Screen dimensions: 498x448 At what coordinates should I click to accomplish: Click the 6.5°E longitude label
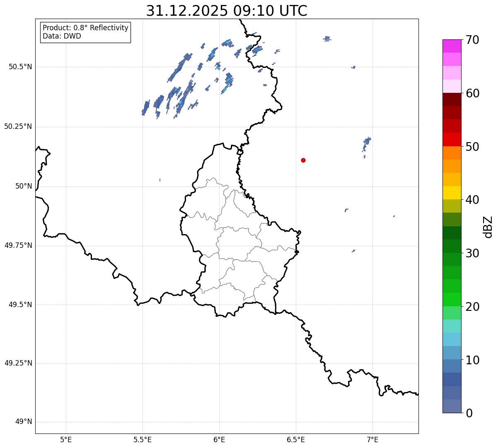[x=296, y=440]
